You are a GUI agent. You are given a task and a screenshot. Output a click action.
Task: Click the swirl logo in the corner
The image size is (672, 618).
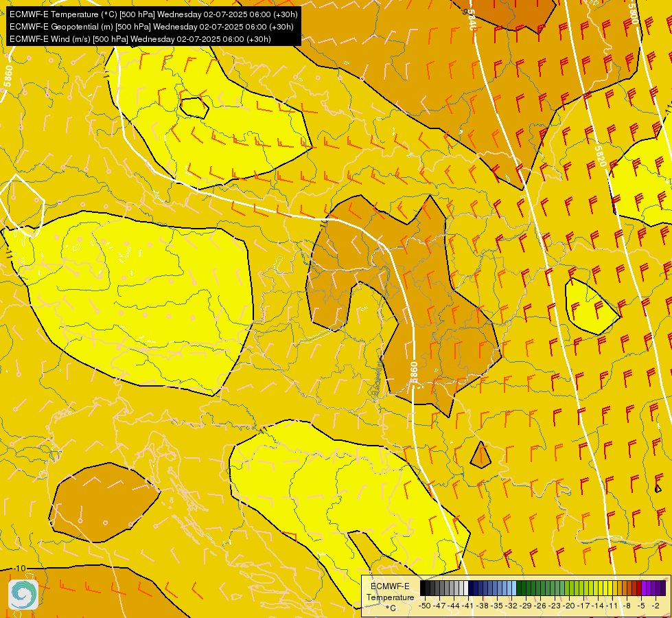[23, 595]
